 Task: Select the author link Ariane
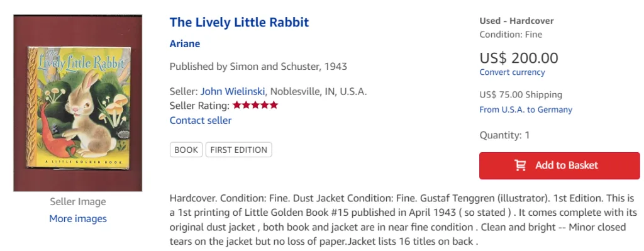coord(185,43)
